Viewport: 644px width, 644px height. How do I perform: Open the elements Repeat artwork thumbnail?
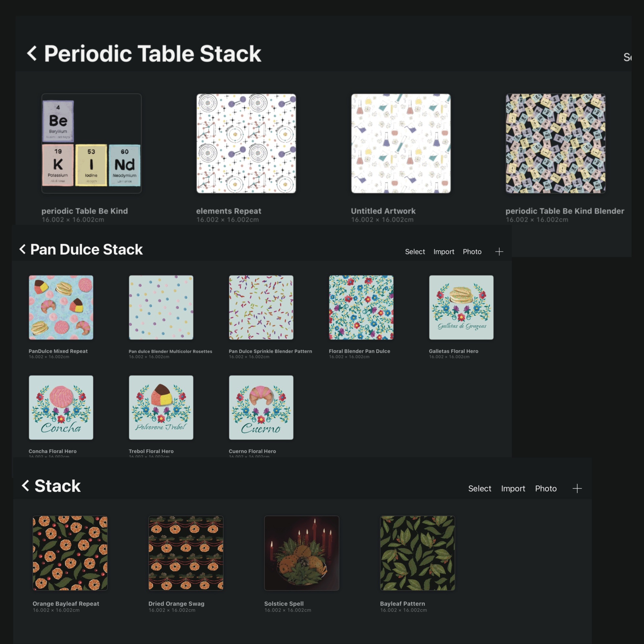tap(246, 143)
